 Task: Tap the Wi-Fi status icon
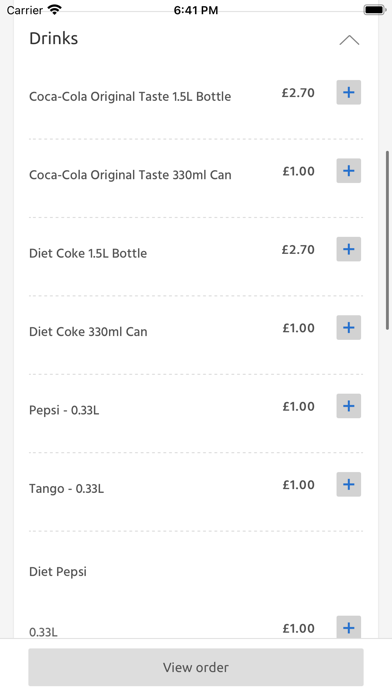point(55,9)
